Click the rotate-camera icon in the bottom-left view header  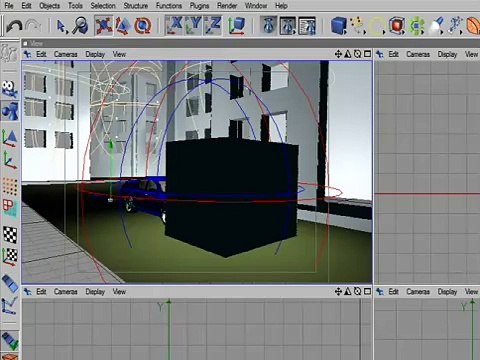point(357,292)
